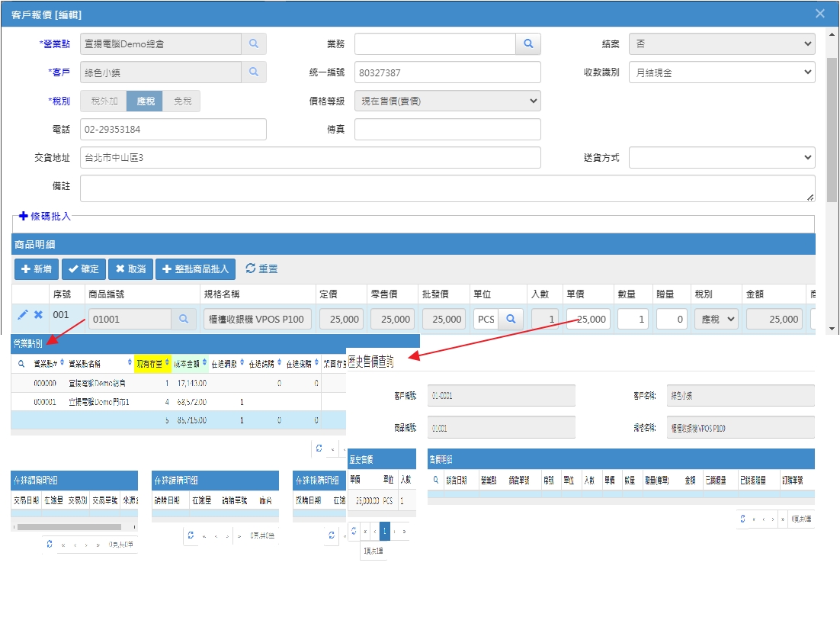Click the 備註 text field
The image size is (840, 643).
[x=447, y=188]
